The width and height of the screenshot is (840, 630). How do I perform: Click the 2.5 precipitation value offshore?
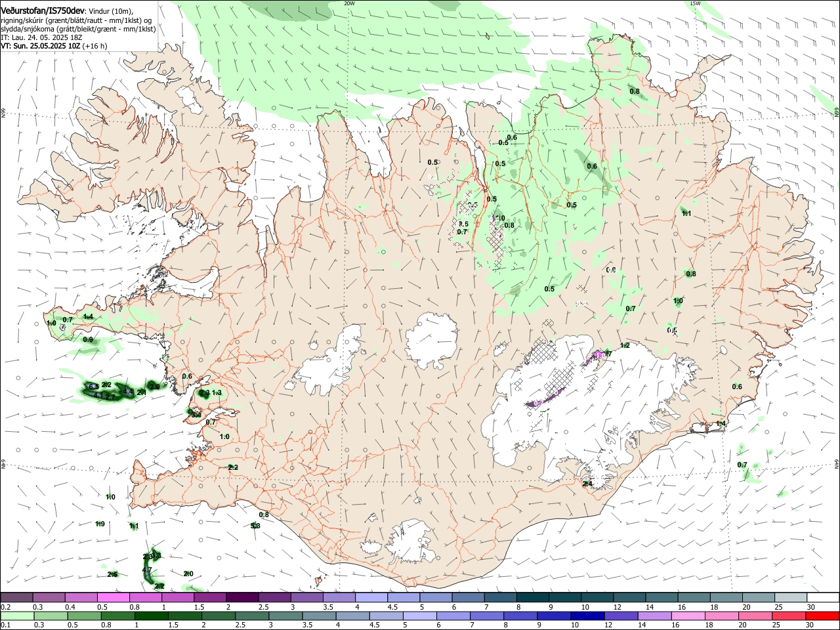112,574
